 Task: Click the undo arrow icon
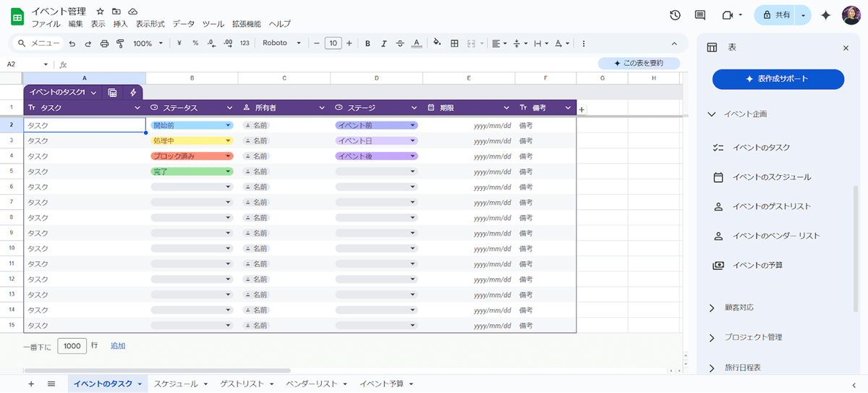pyautogui.click(x=72, y=43)
